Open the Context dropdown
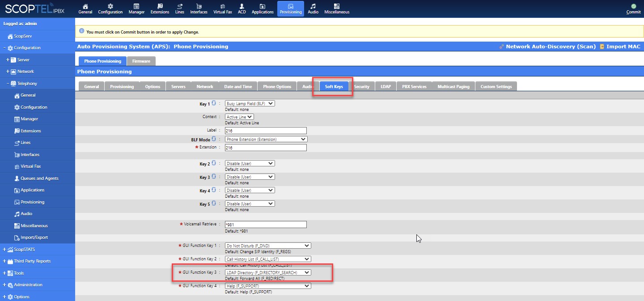 coord(239,117)
